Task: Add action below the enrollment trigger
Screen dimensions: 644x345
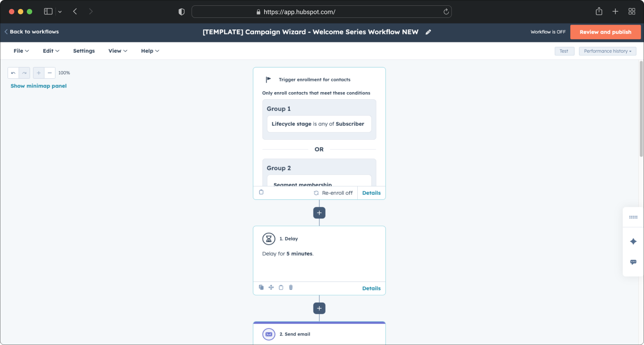Action: (319, 213)
